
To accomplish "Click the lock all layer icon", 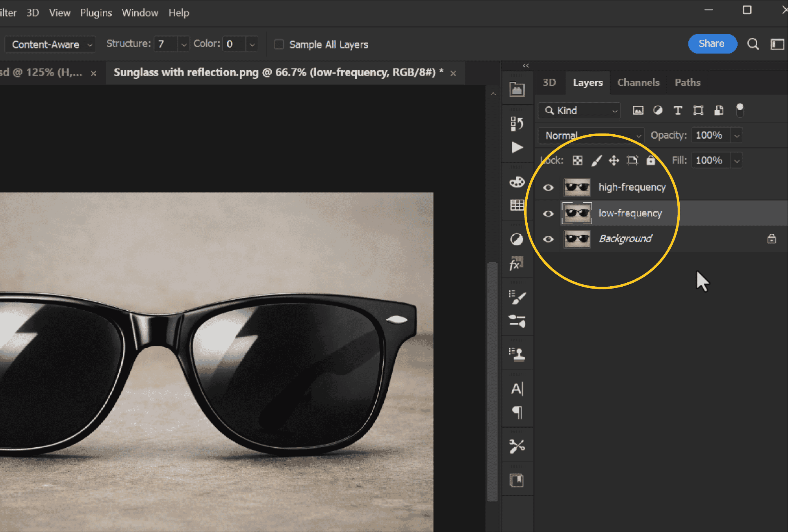I will tap(651, 160).
